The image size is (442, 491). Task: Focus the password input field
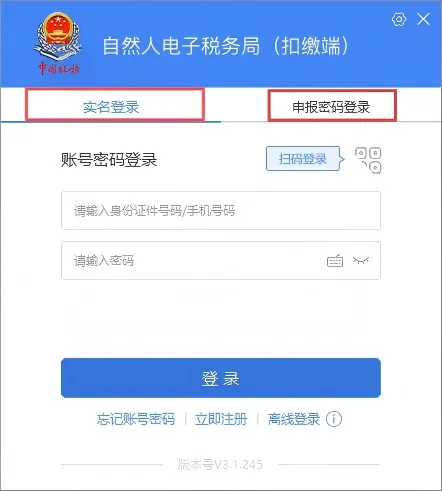point(221,260)
